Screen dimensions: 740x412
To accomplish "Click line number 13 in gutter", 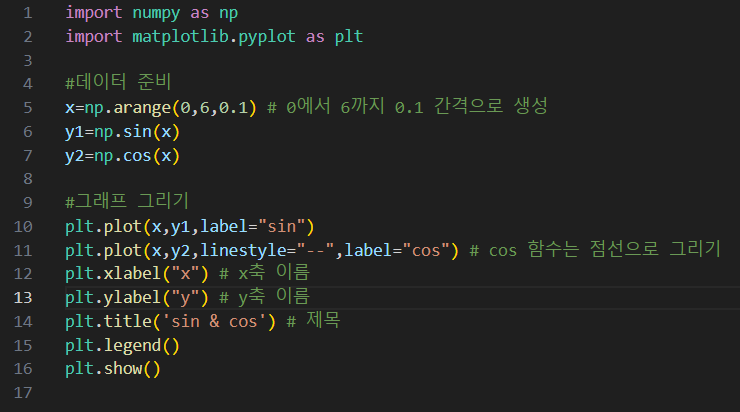I will point(23,298).
